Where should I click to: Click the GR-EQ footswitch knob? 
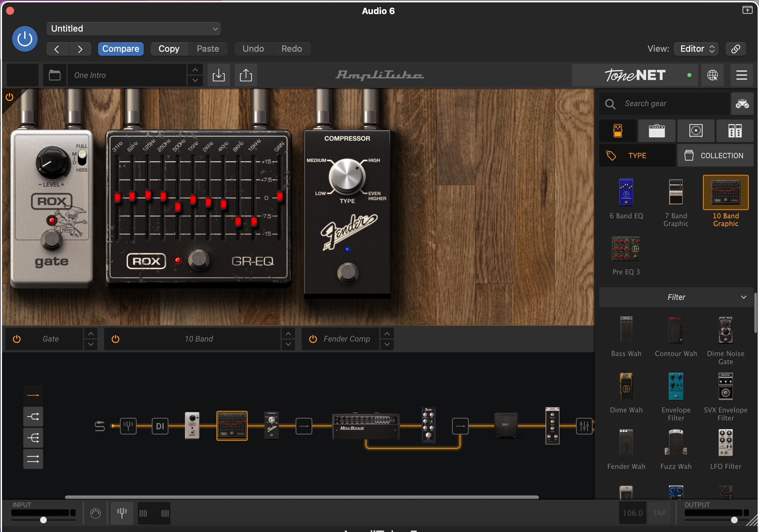pos(198,260)
